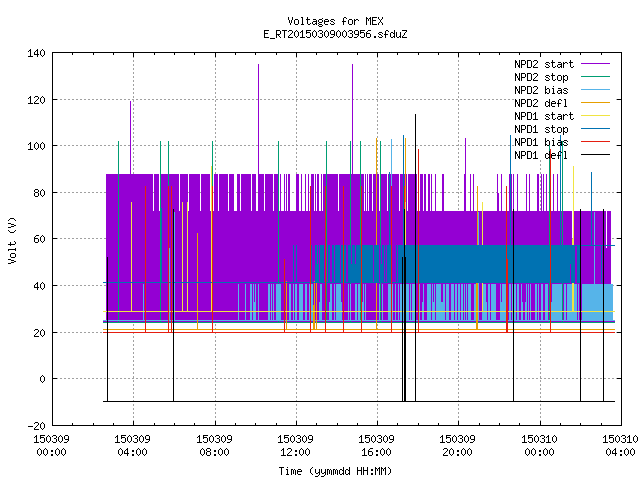Click the 150309 04:00 x-axis tick label
Viewport: 640px width, 480px height.
coord(132,446)
